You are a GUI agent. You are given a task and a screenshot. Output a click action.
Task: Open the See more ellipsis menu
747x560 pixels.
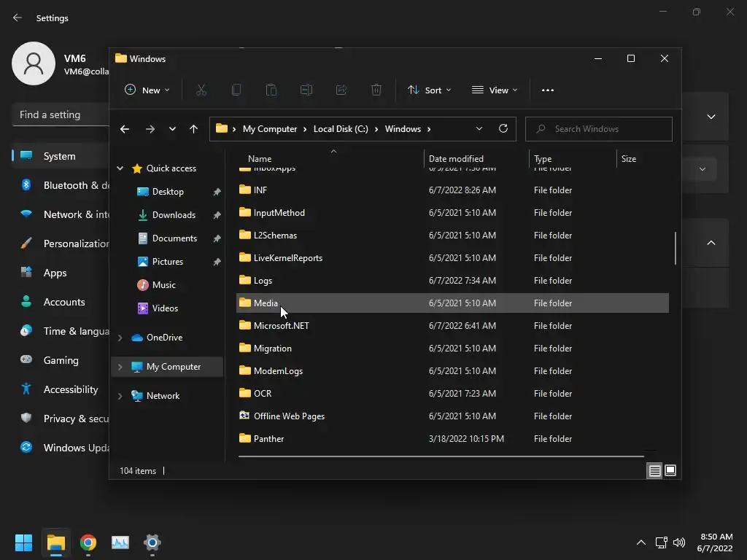click(x=547, y=90)
